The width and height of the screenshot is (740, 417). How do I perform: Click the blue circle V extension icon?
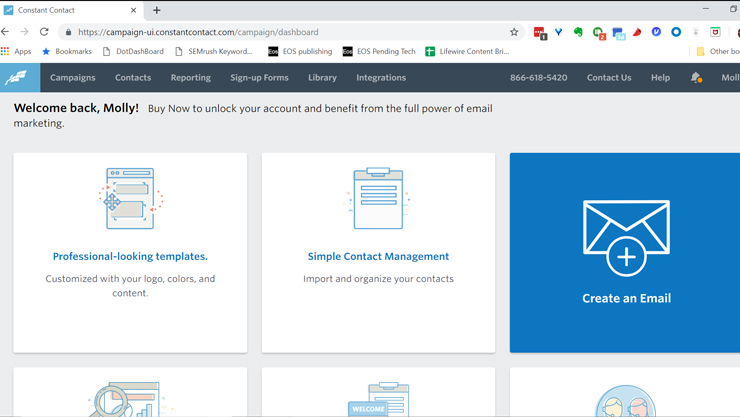656,32
